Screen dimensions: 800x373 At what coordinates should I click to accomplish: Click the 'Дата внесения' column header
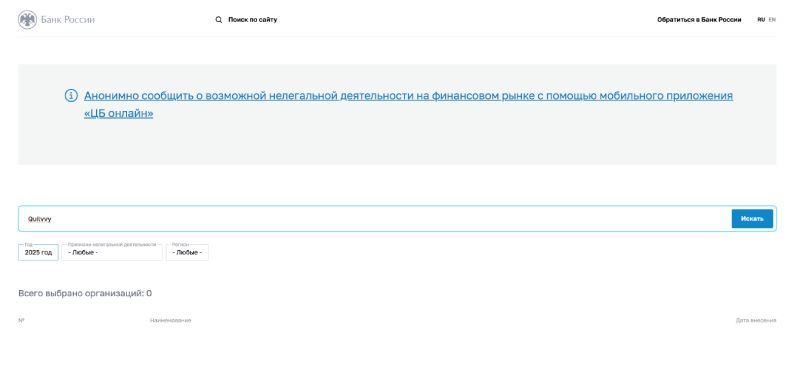tap(756, 320)
